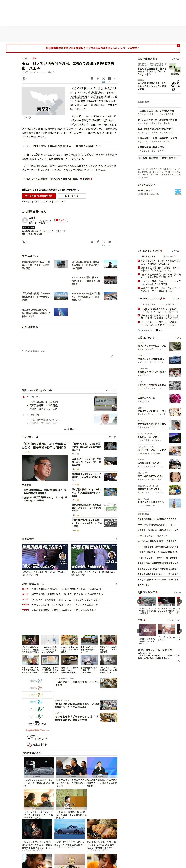Click the 朝日新聞 breadcrumb link

point(25,58)
